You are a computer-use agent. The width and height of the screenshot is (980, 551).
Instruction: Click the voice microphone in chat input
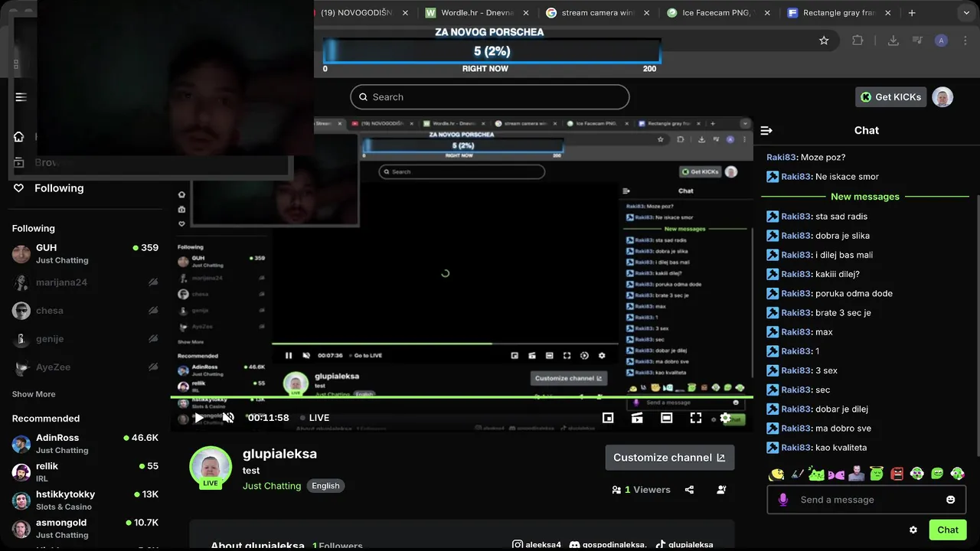(782, 500)
